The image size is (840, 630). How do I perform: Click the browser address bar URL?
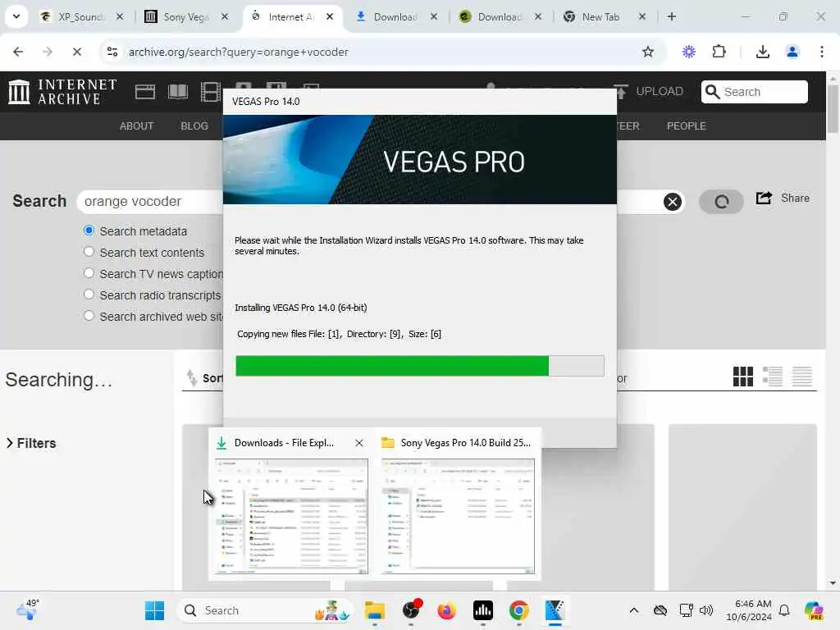coord(239,52)
